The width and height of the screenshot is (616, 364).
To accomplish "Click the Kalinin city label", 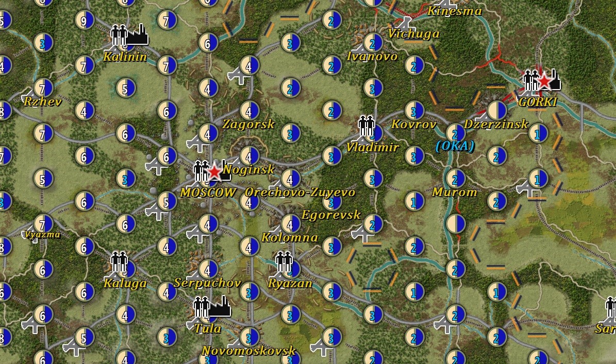I will (125, 57).
